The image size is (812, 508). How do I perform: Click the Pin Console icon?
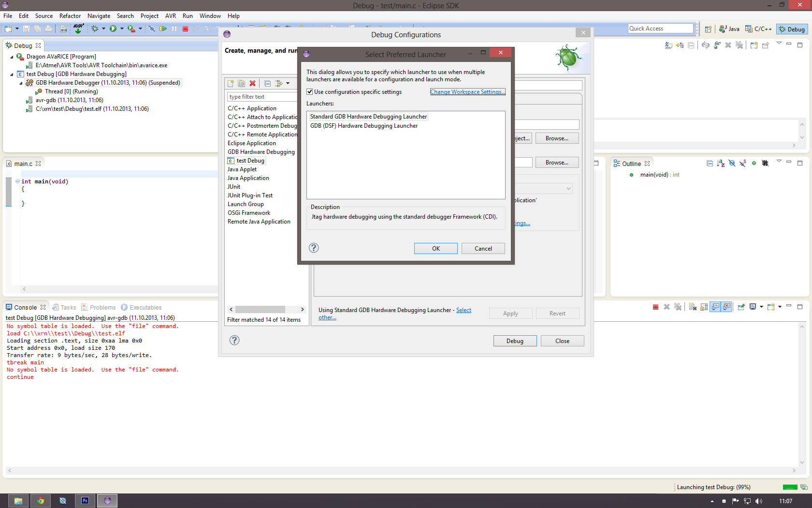(741, 307)
